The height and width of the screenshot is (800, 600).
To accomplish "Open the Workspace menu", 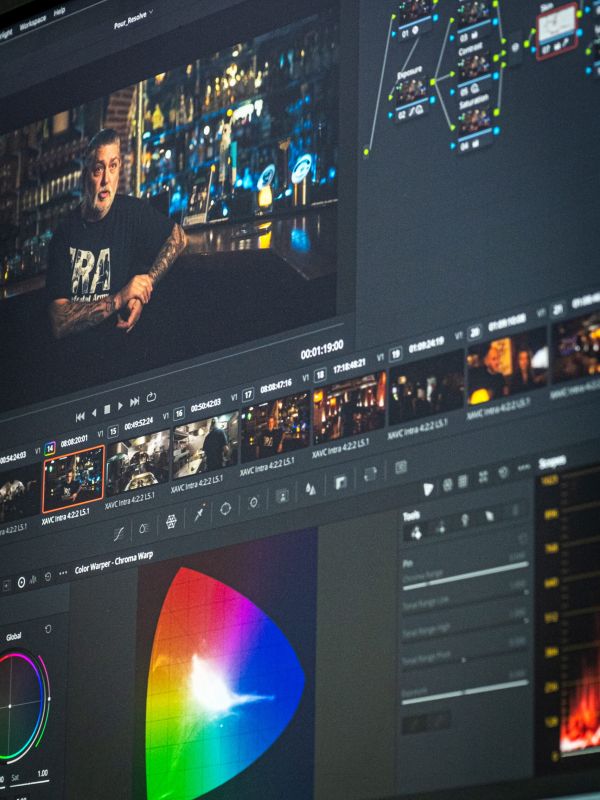I will tap(34, 22).
